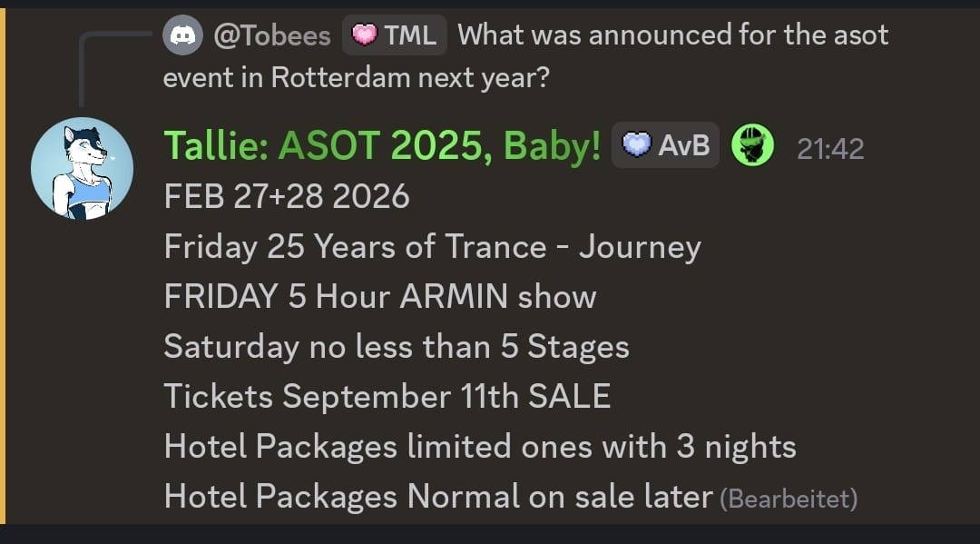Open the AvB server tag badge

click(x=665, y=146)
